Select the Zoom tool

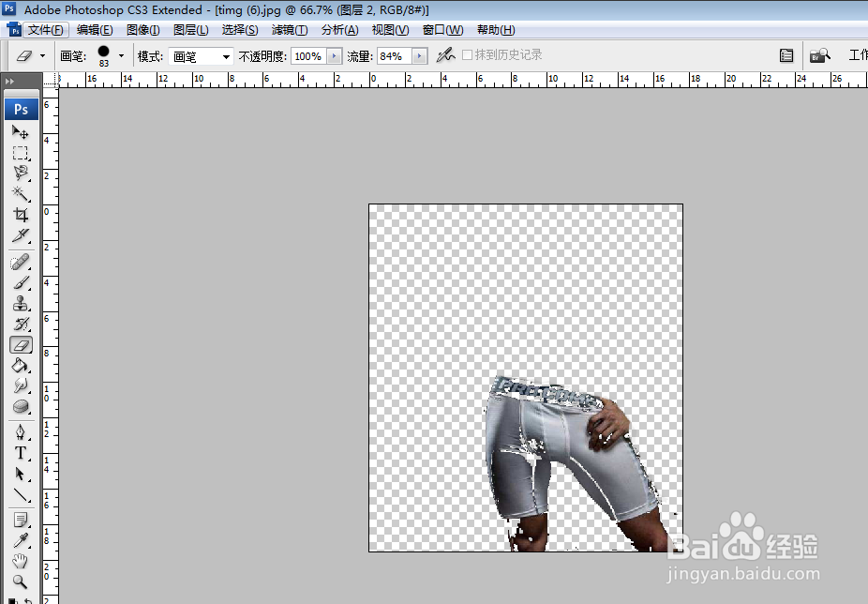[x=21, y=581]
